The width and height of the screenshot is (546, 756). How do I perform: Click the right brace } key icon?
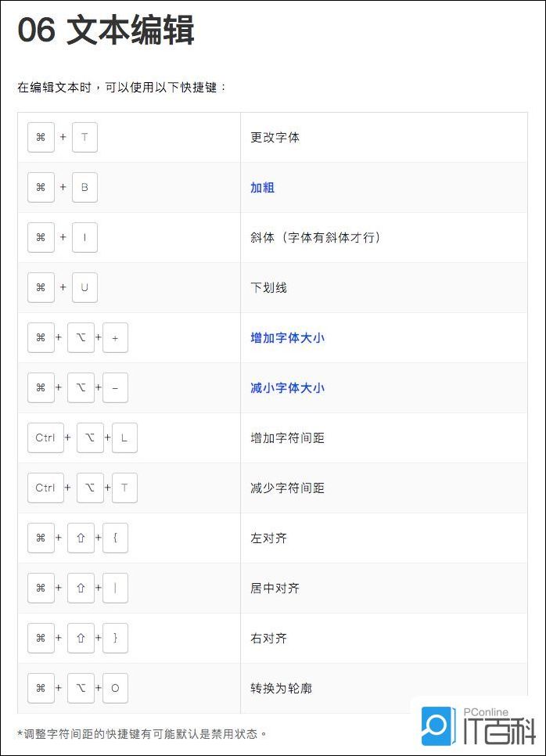point(115,639)
